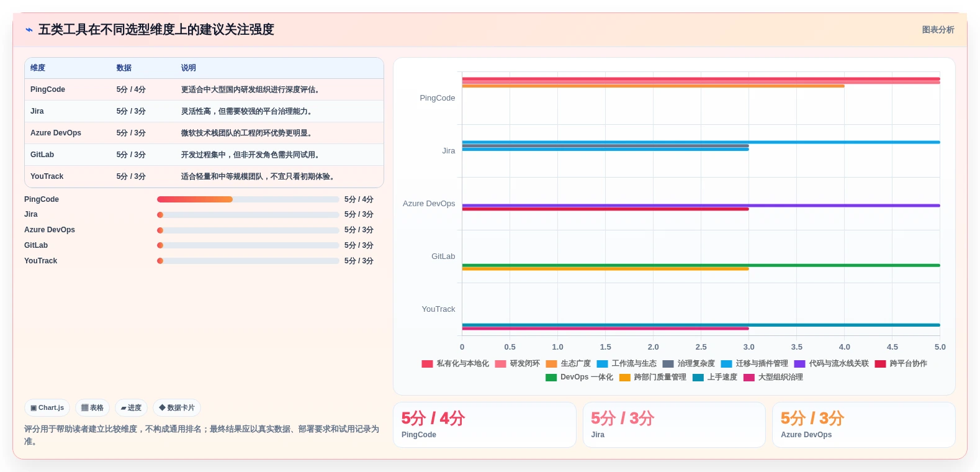Click the YouTrack progress bar
Viewport: 980px width, 472px height.
pos(248,261)
